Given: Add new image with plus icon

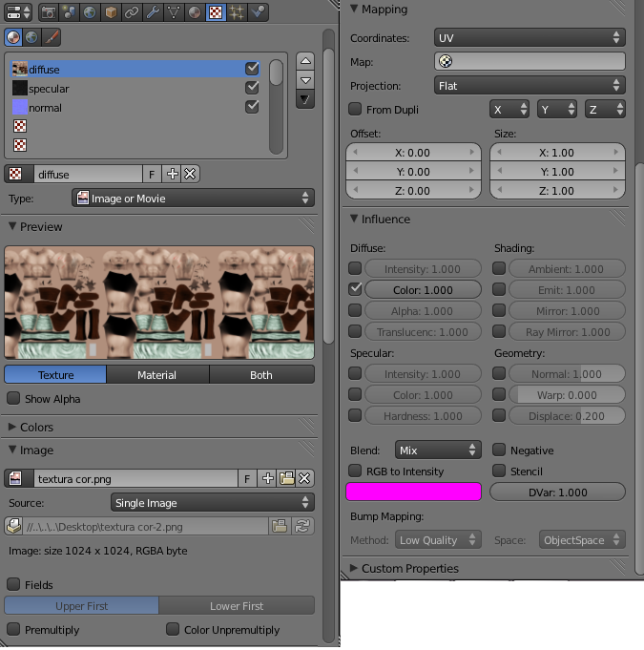Looking at the screenshot, I should 267,479.
